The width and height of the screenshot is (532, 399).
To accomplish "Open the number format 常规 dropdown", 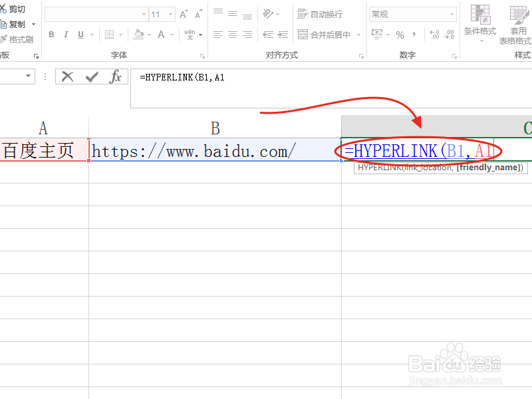I will (x=452, y=14).
